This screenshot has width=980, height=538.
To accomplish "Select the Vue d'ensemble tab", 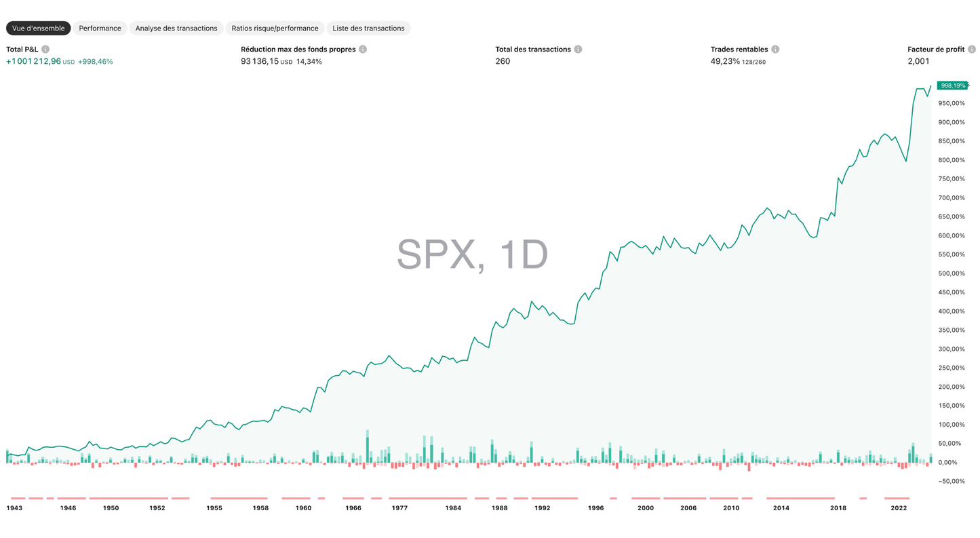I will (x=38, y=28).
